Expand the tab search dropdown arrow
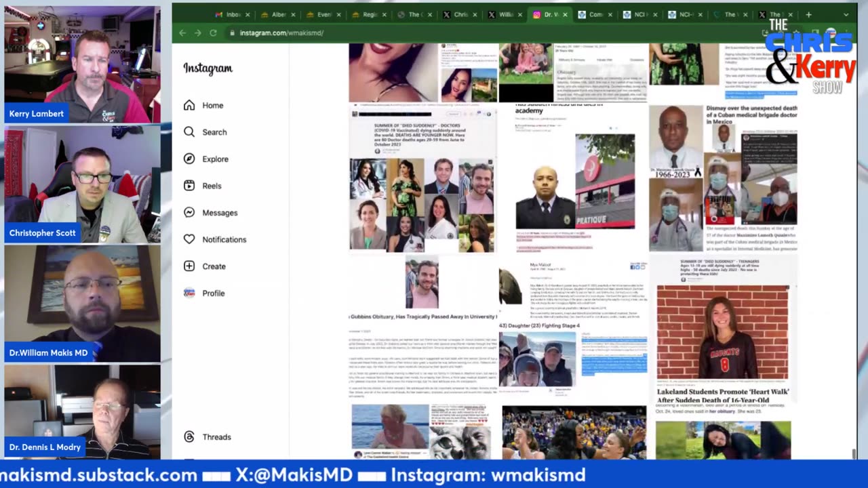 846,14
